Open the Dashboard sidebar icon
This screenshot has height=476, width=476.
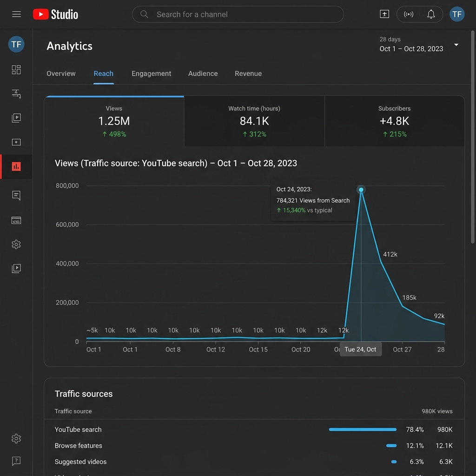click(x=16, y=70)
